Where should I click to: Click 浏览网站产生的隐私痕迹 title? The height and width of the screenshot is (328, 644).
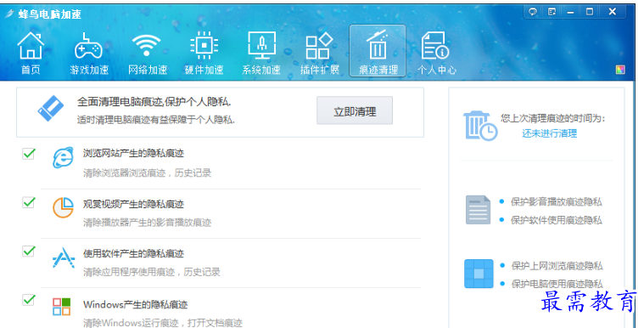tap(133, 154)
